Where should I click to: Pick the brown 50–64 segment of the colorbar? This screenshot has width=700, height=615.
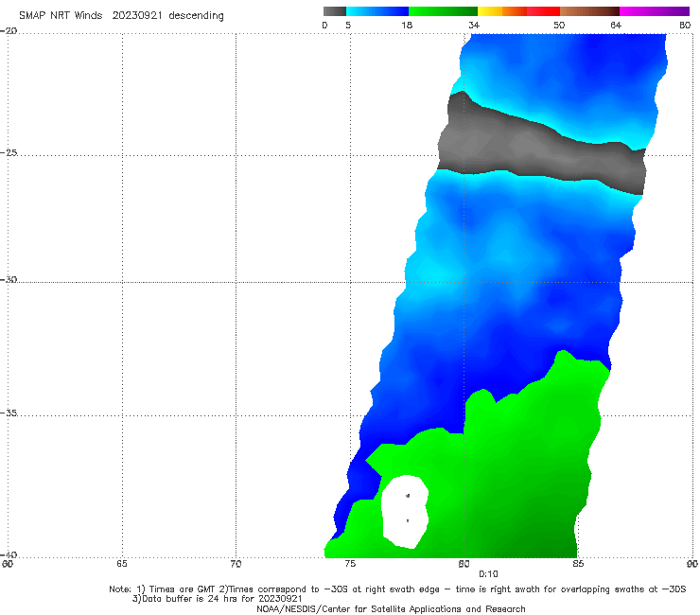coord(589,11)
